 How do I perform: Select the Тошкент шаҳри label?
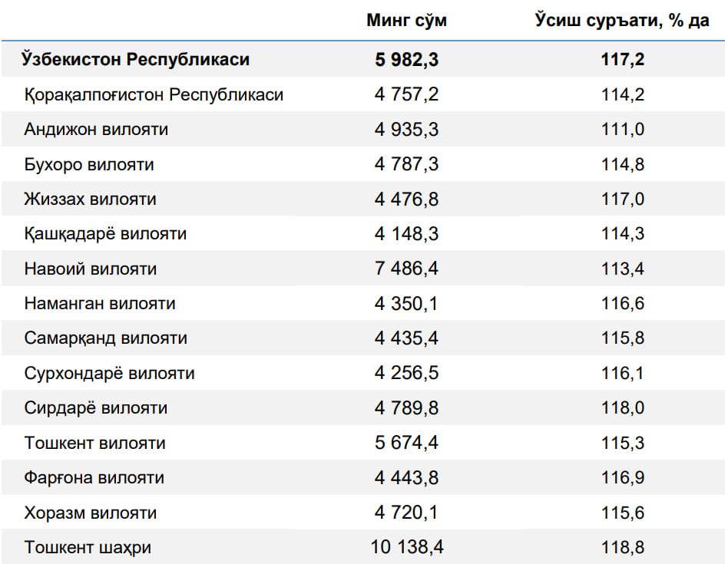point(88,547)
